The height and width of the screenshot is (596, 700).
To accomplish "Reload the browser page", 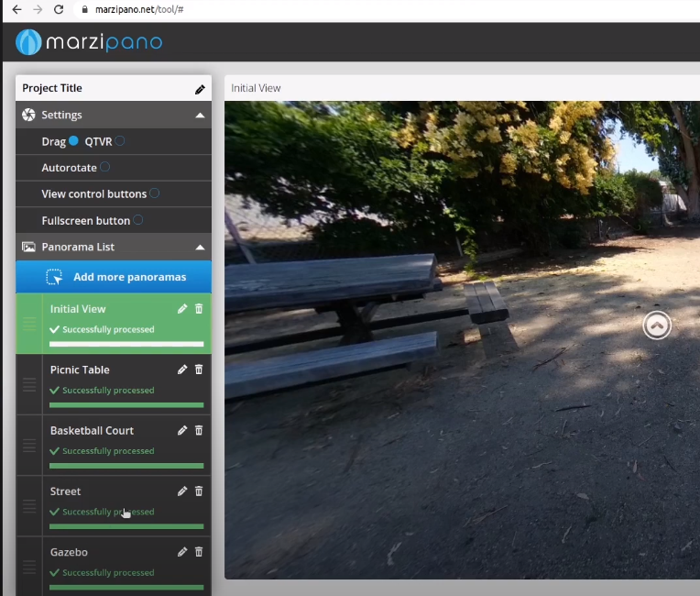I will (x=59, y=9).
